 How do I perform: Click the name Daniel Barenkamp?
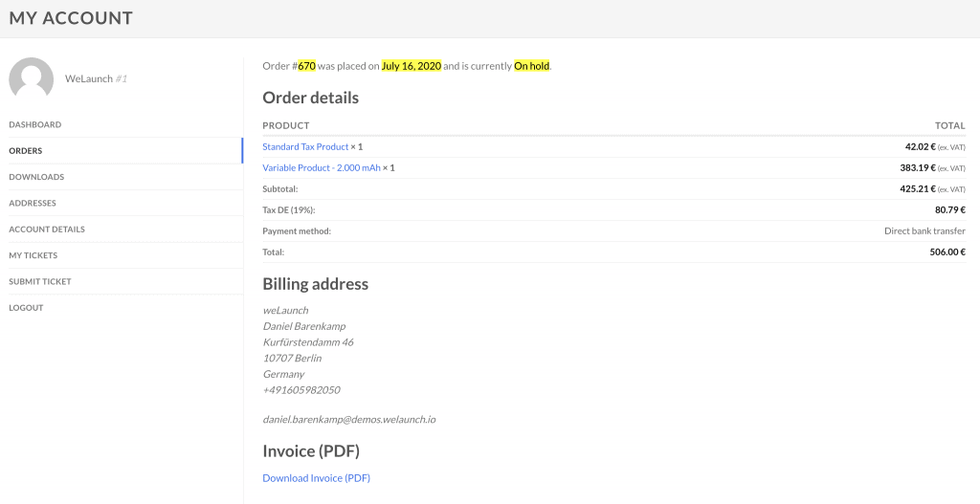pos(304,326)
